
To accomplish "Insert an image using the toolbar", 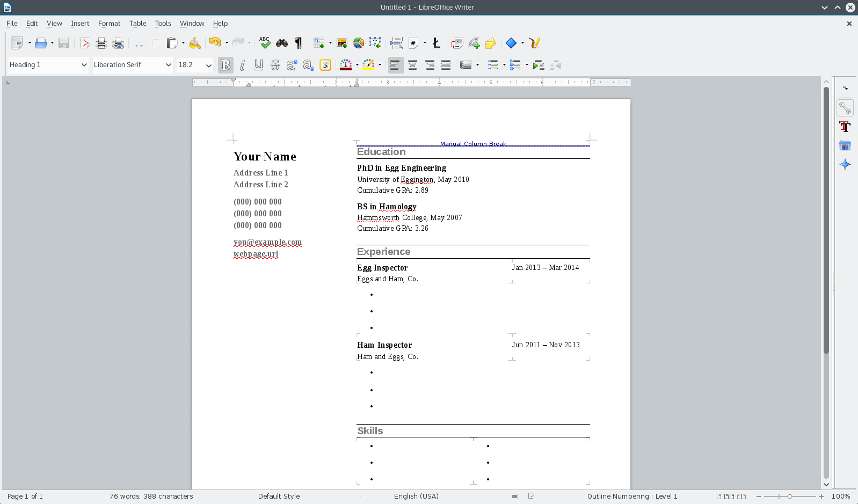I will [x=342, y=43].
